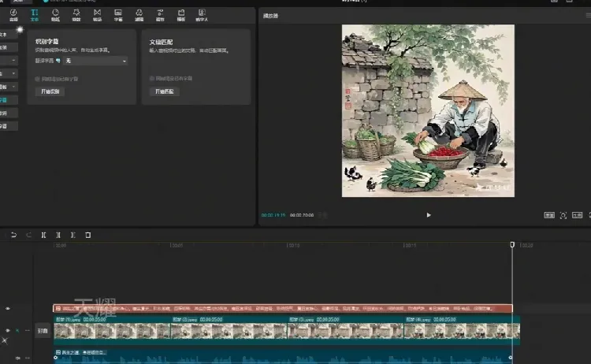The width and height of the screenshot is (591, 364).
Task: Select the red subtitle clip on the timeline
Action: 283,309
